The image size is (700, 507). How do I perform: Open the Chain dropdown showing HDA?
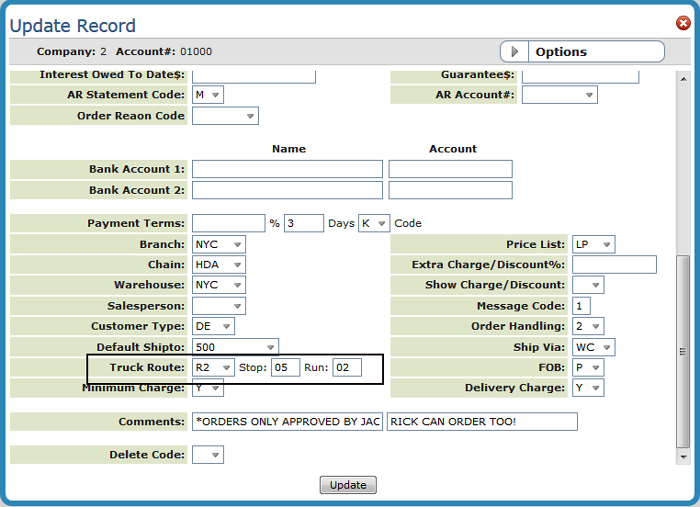(x=219, y=265)
